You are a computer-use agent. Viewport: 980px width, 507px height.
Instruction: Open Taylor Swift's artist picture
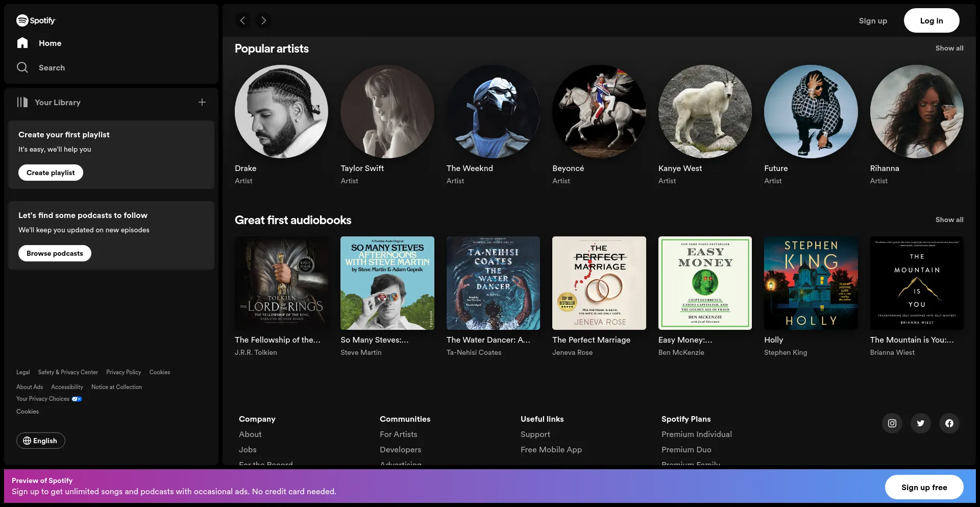[387, 111]
